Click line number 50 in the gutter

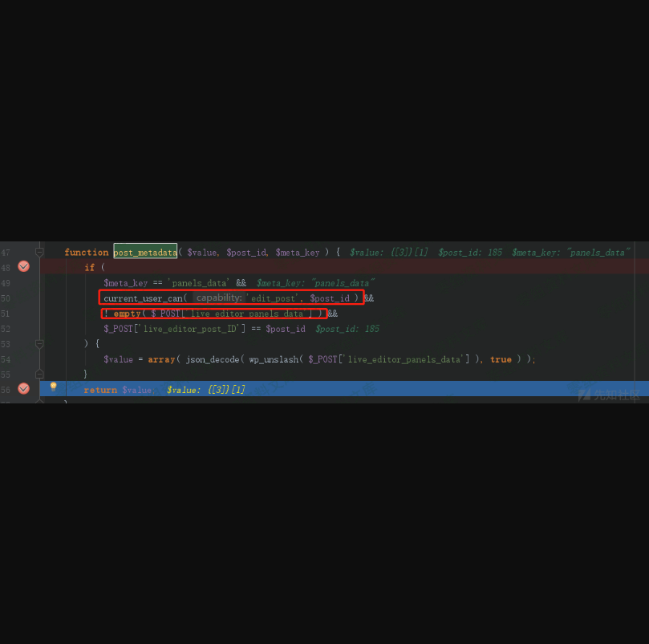(x=6, y=298)
